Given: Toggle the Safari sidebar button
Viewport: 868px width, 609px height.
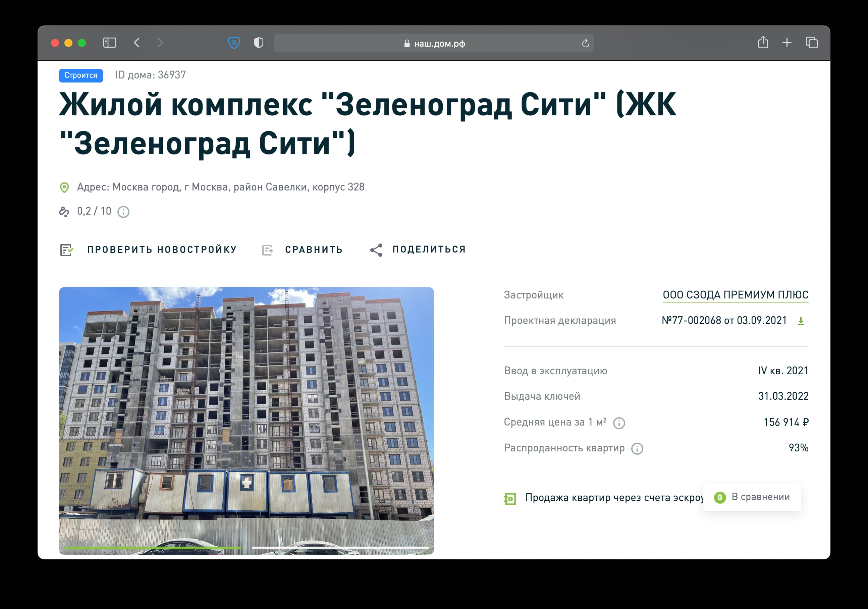Looking at the screenshot, I should click(x=110, y=43).
